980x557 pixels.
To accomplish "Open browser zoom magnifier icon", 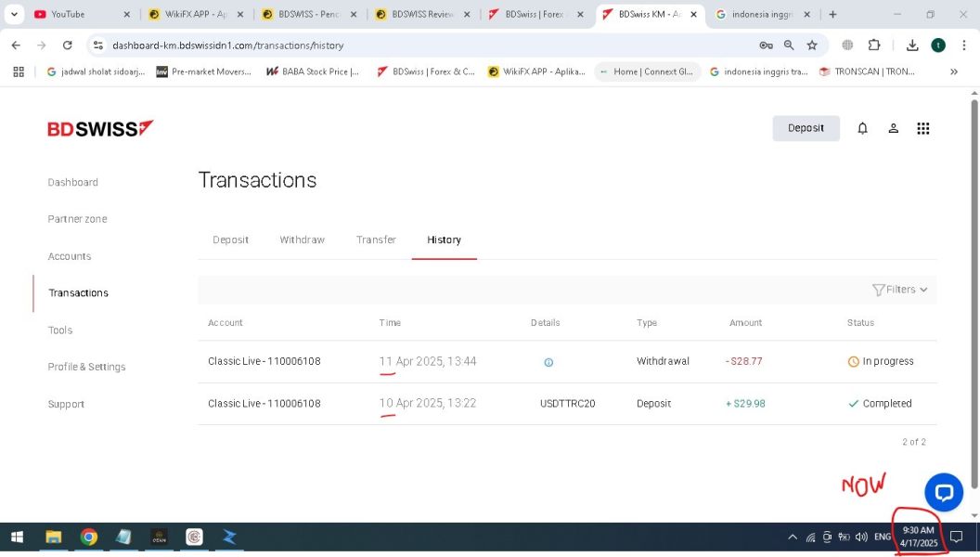I will click(789, 45).
